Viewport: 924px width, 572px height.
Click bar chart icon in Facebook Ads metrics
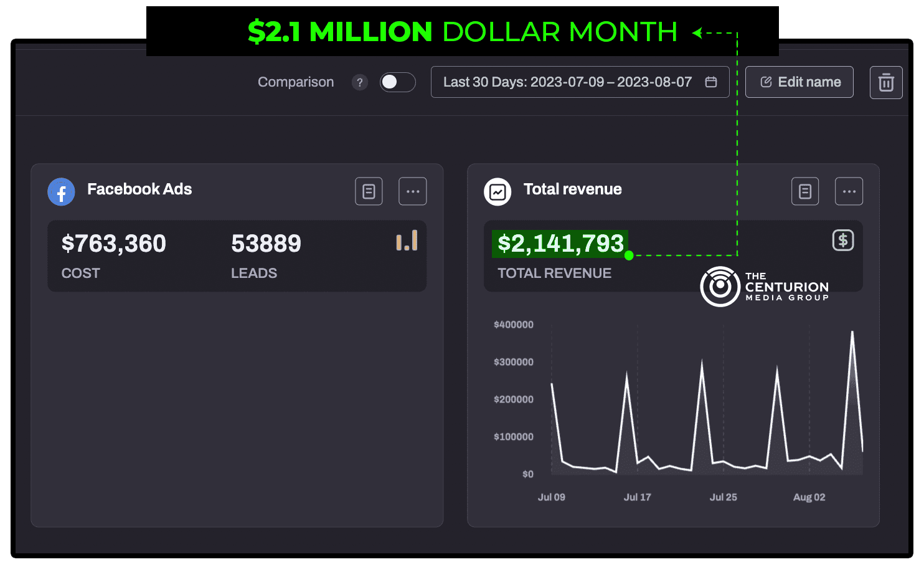[407, 241]
